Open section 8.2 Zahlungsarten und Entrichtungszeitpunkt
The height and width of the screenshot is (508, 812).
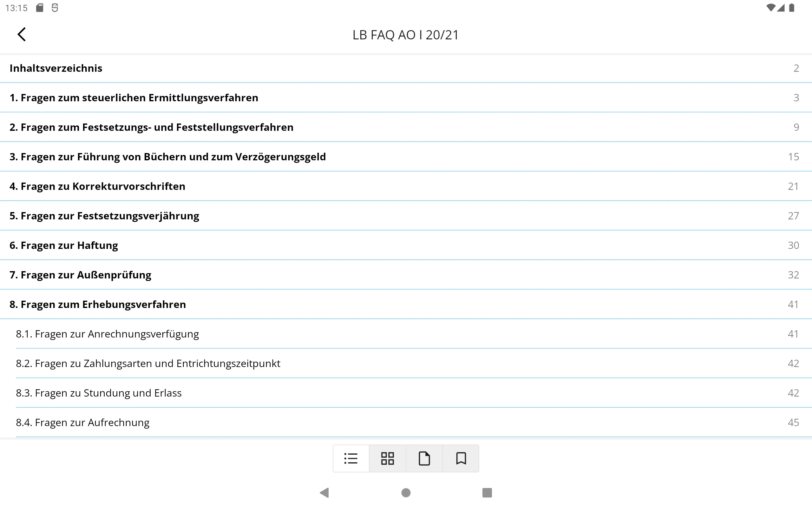[x=406, y=364]
